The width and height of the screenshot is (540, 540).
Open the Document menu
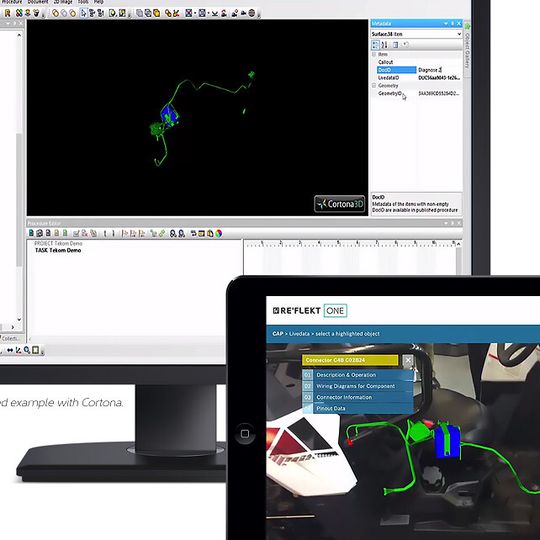click(38, 2)
